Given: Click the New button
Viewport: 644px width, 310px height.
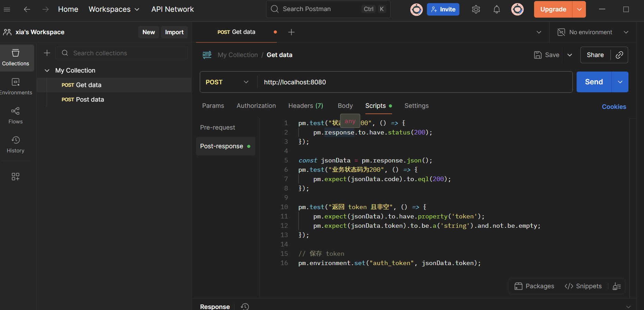Looking at the screenshot, I should click(x=149, y=32).
